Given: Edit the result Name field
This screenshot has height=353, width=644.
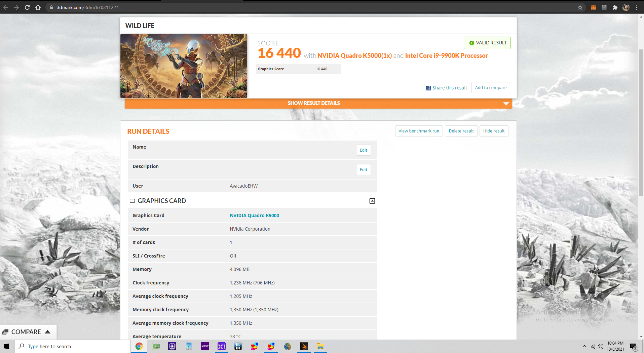Looking at the screenshot, I should [x=364, y=150].
